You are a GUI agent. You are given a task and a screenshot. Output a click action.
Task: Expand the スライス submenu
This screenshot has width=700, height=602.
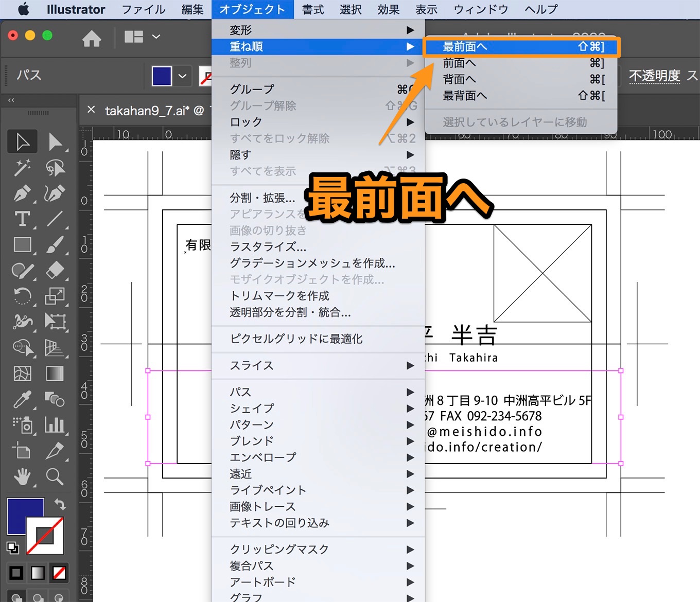318,365
